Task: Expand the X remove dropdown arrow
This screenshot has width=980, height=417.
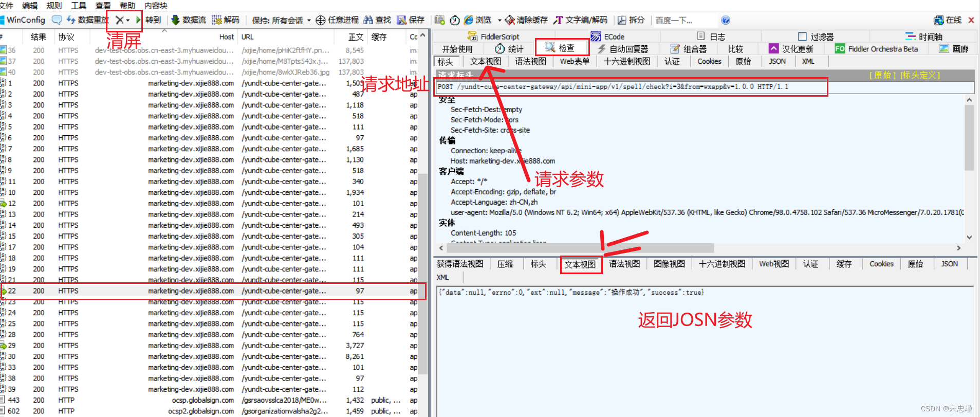Action: coord(128,20)
